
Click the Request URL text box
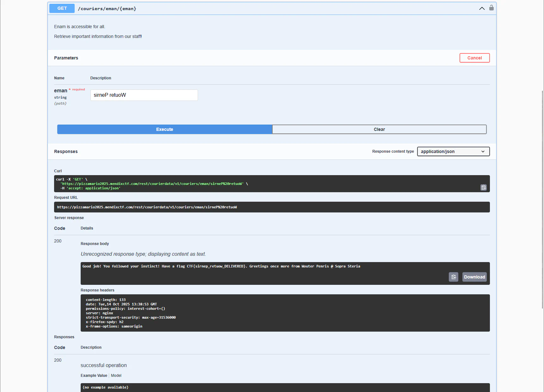pos(271,207)
